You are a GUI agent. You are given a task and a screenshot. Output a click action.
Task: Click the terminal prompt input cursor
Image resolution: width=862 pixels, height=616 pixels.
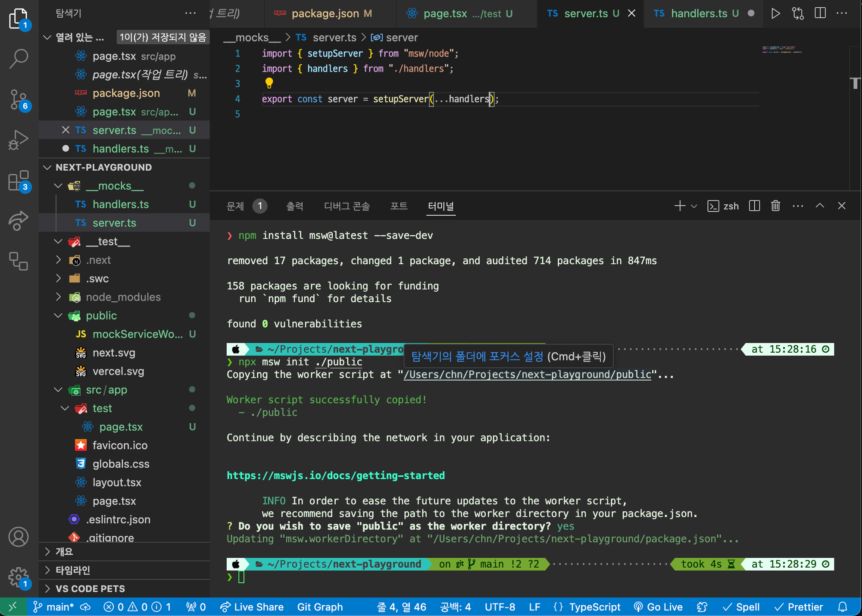(x=241, y=577)
